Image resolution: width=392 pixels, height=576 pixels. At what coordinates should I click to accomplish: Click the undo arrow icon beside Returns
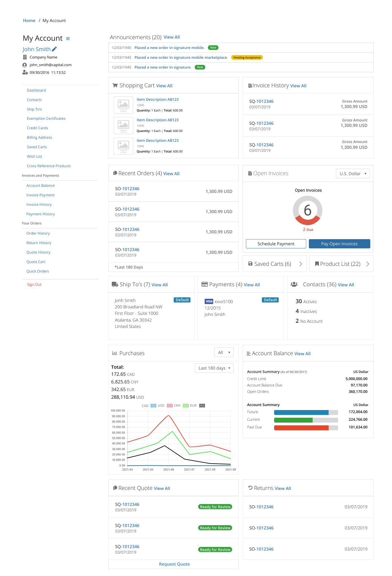click(250, 488)
